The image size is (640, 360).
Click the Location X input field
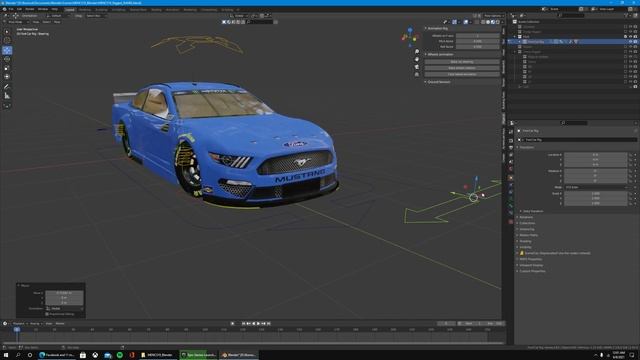tap(596, 155)
